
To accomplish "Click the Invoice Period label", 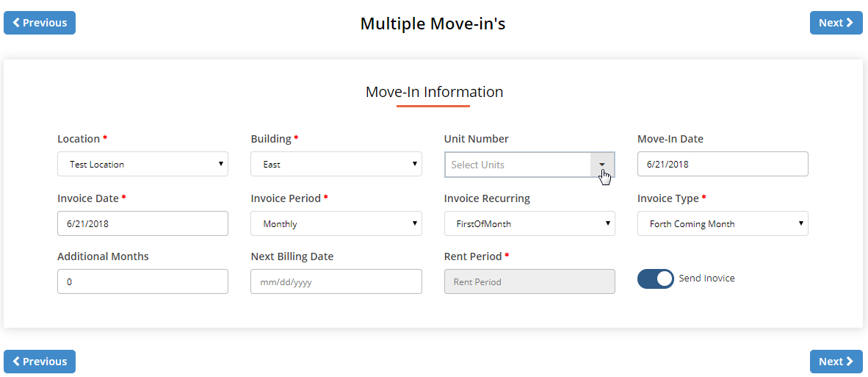I will coord(286,198).
